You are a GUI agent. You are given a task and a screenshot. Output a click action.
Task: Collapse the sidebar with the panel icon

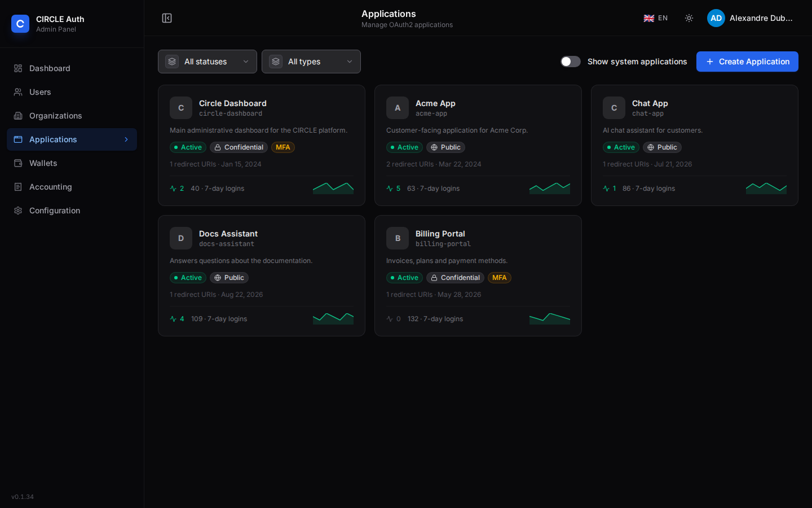[167, 18]
